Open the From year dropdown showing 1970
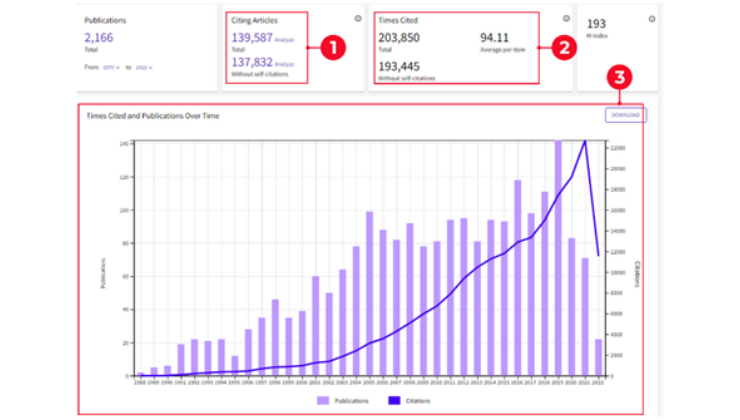Image resolution: width=740 pixels, height=420 pixels. tap(111, 67)
